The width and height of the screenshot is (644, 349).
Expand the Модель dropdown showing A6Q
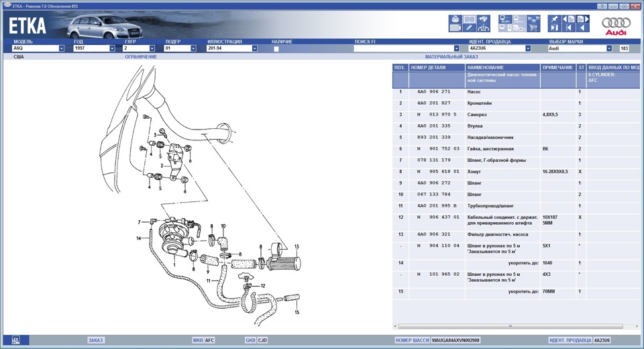coord(62,48)
